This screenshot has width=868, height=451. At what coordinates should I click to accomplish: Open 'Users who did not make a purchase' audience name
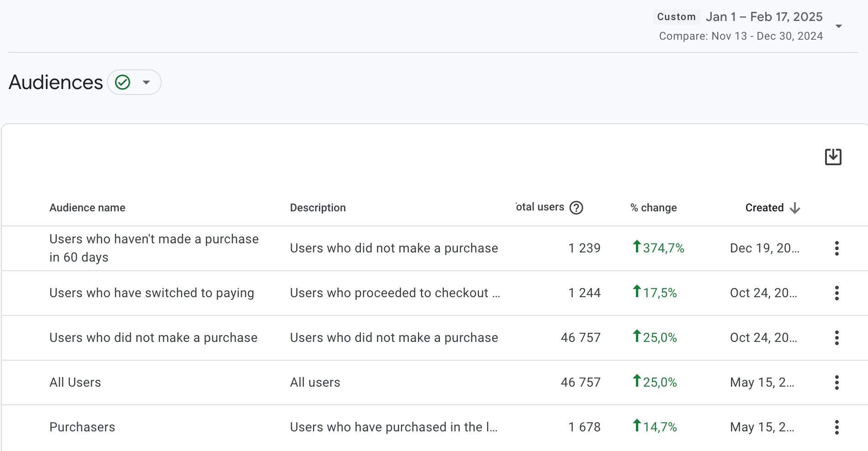[x=153, y=338]
